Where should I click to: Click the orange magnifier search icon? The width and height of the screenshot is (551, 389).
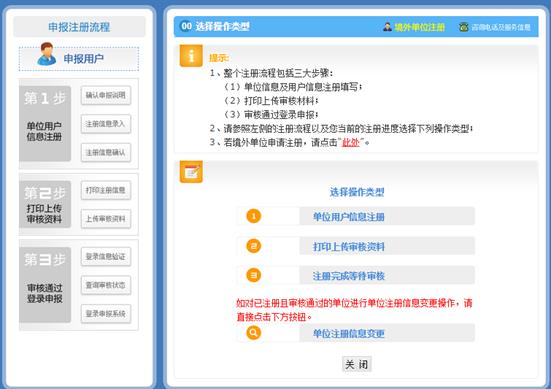253,332
